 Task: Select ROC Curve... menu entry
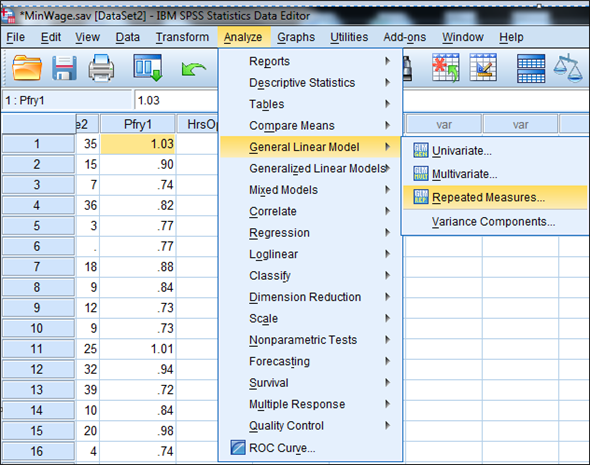(x=311, y=448)
